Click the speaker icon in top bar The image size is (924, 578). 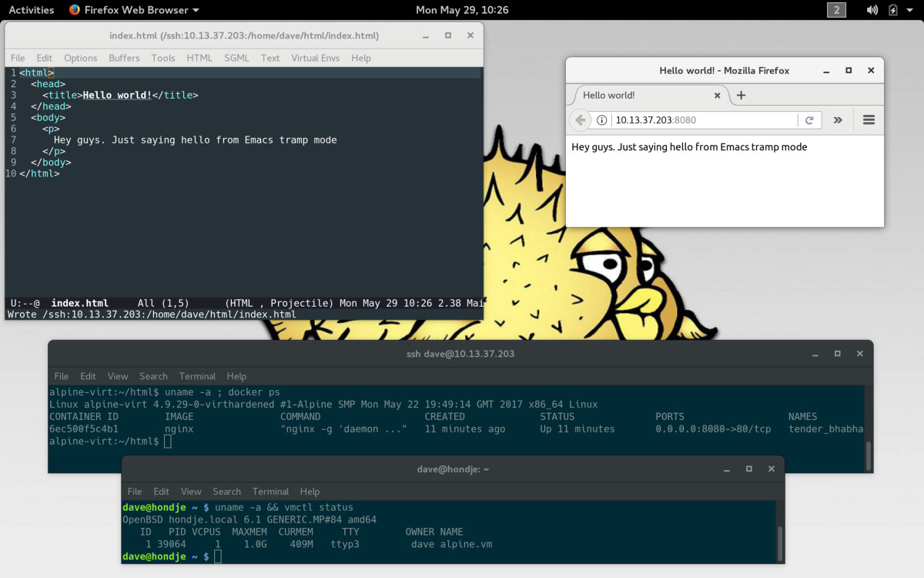click(x=873, y=10)
